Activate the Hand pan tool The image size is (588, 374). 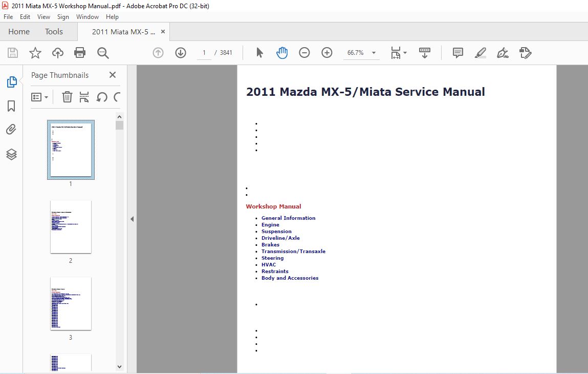[x=281, y=53]
